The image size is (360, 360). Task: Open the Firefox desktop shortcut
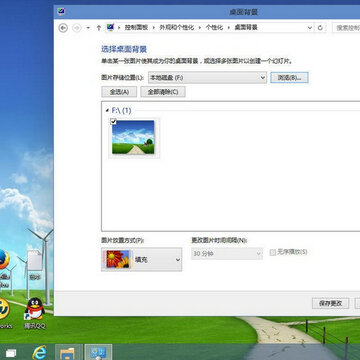3,259
